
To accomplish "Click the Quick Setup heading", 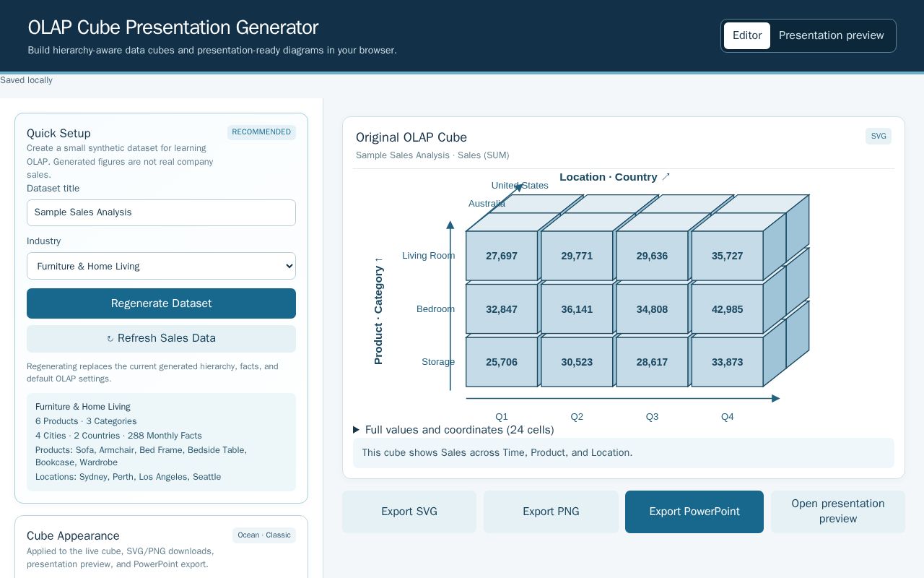I will click(x=58, y=134).
